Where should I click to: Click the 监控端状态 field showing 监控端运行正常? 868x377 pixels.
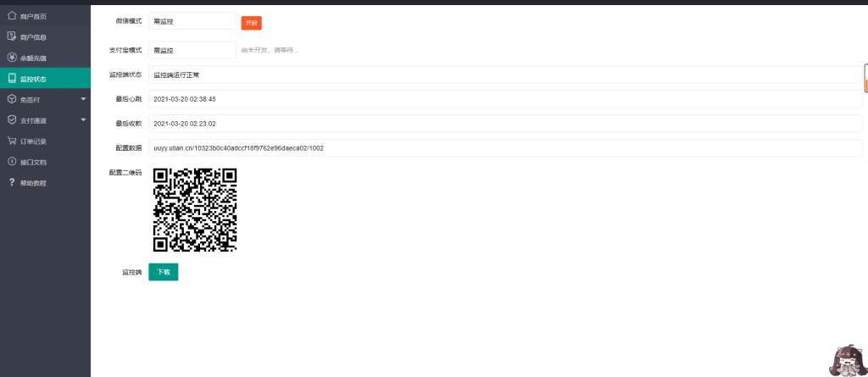point(505,75)
